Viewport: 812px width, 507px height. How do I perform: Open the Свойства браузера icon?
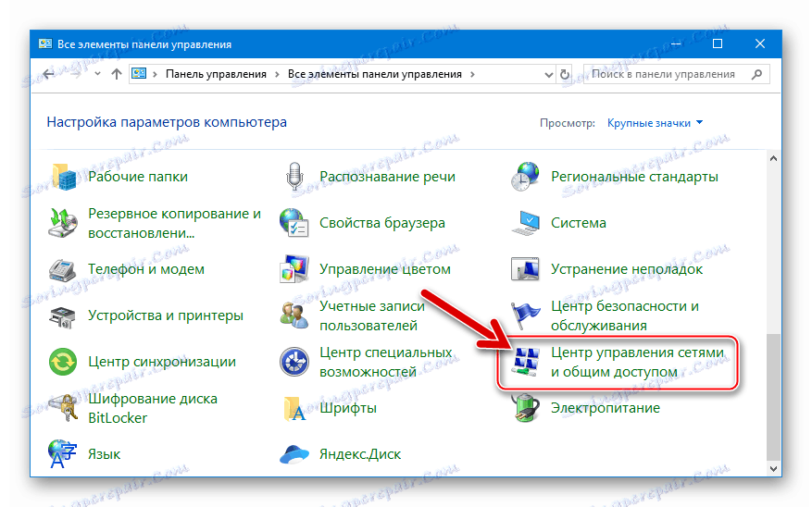click(294, 223)
